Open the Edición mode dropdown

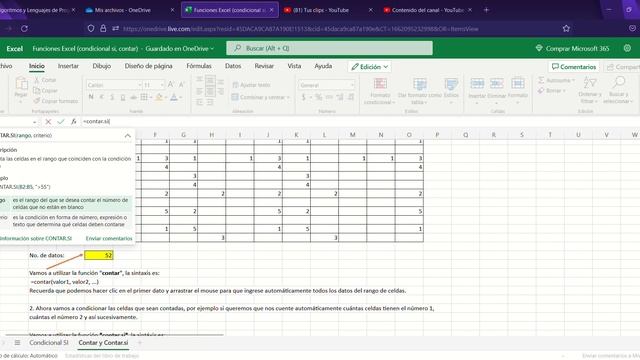(370, 67)
